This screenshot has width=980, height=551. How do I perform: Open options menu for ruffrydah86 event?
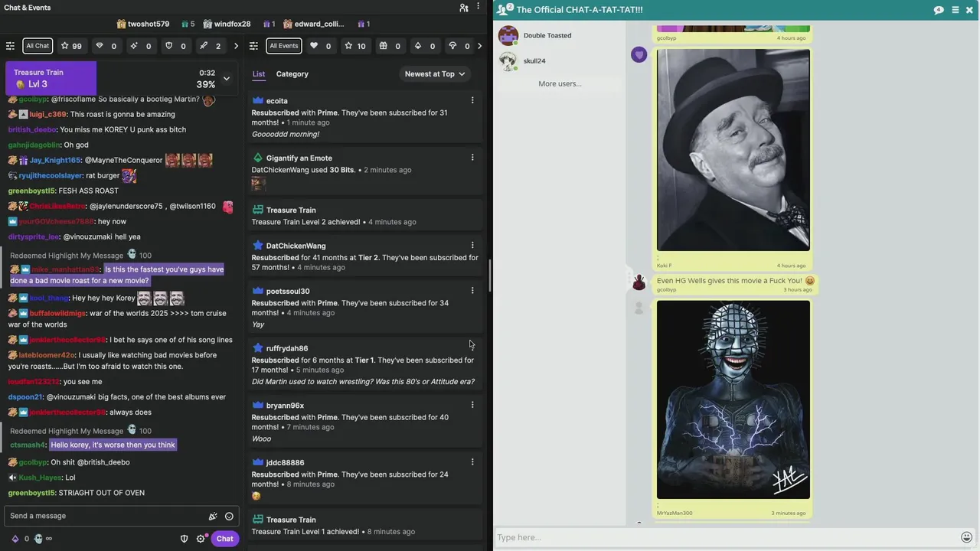[472, 348]
